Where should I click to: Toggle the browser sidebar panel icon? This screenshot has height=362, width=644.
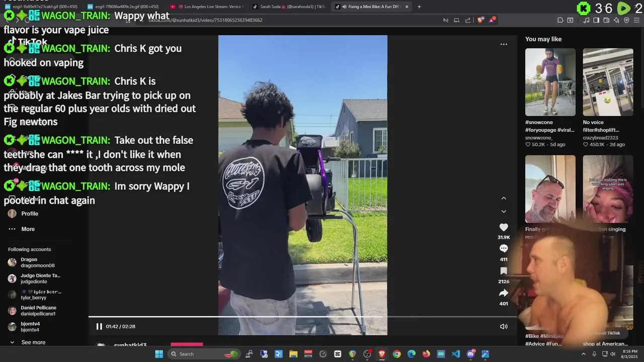596,20
